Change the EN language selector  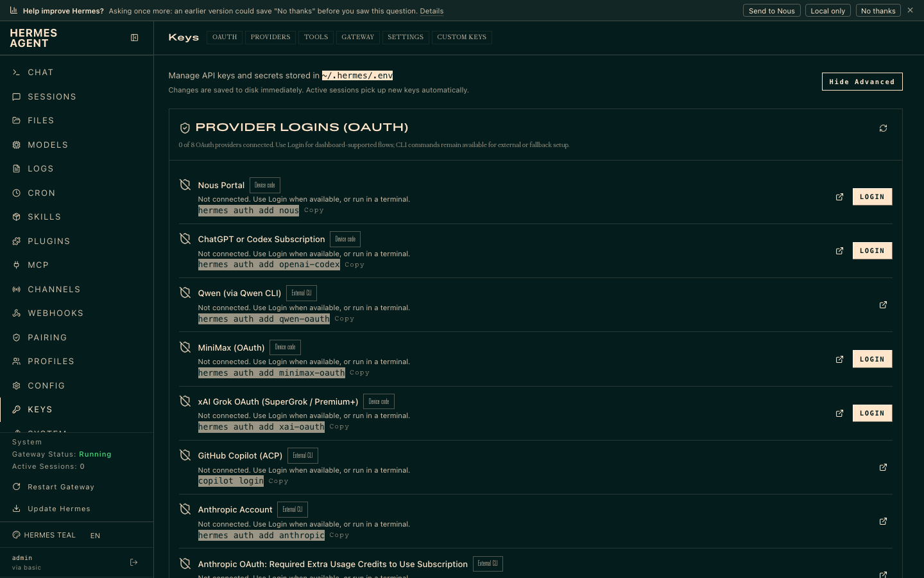click(x=95, y=536)
